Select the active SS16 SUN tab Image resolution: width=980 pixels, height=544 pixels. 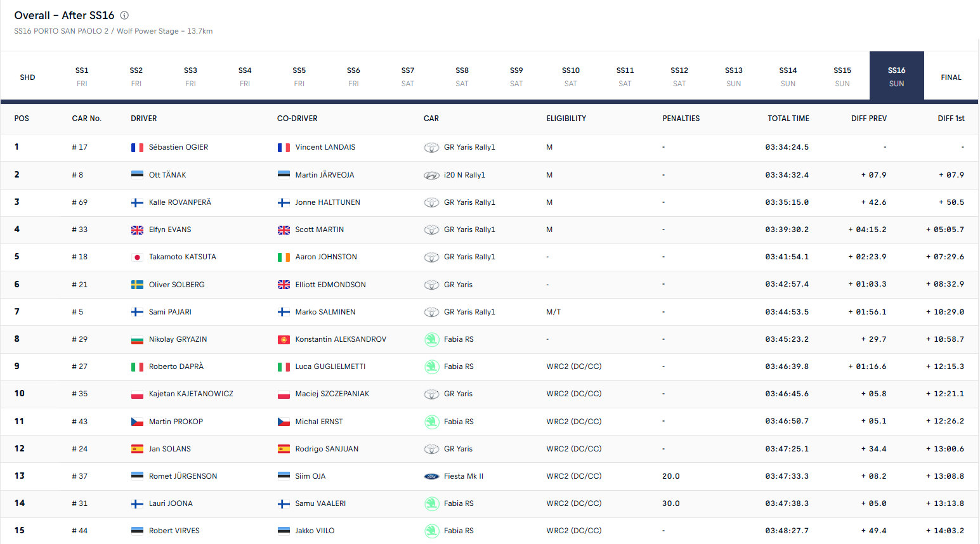(897, 77)
